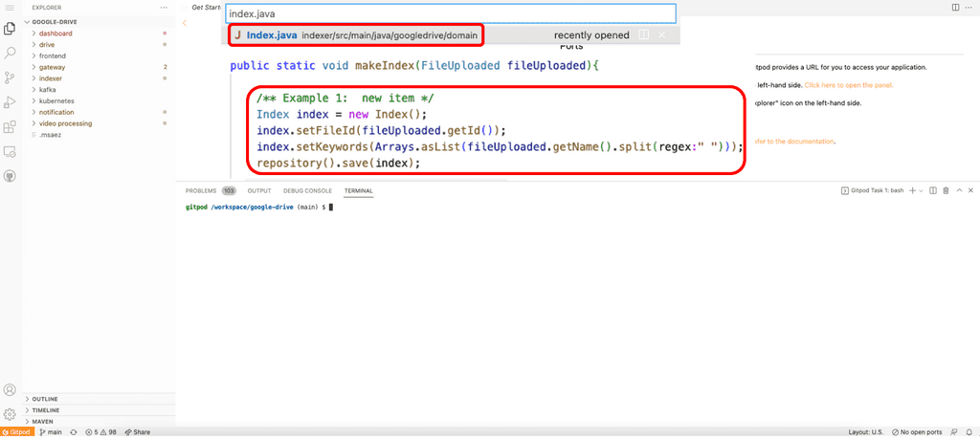Maximize the terminal panel with chevron

tap(958, 190)
